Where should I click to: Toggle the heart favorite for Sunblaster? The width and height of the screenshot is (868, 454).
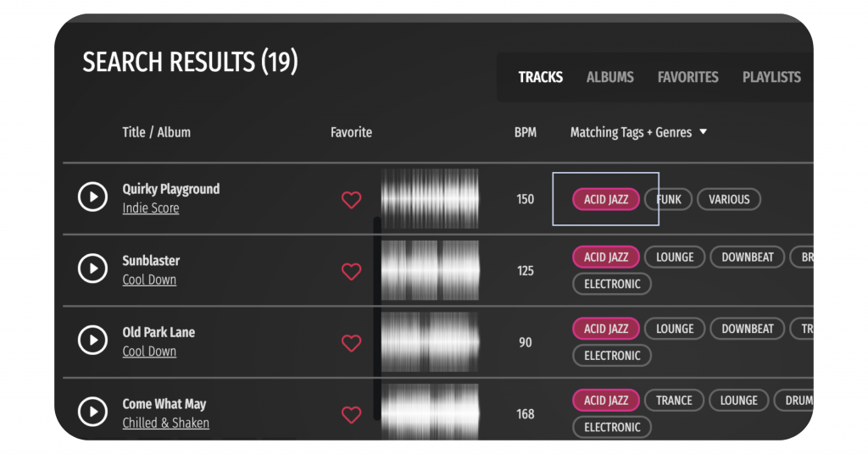pos(352,272)
